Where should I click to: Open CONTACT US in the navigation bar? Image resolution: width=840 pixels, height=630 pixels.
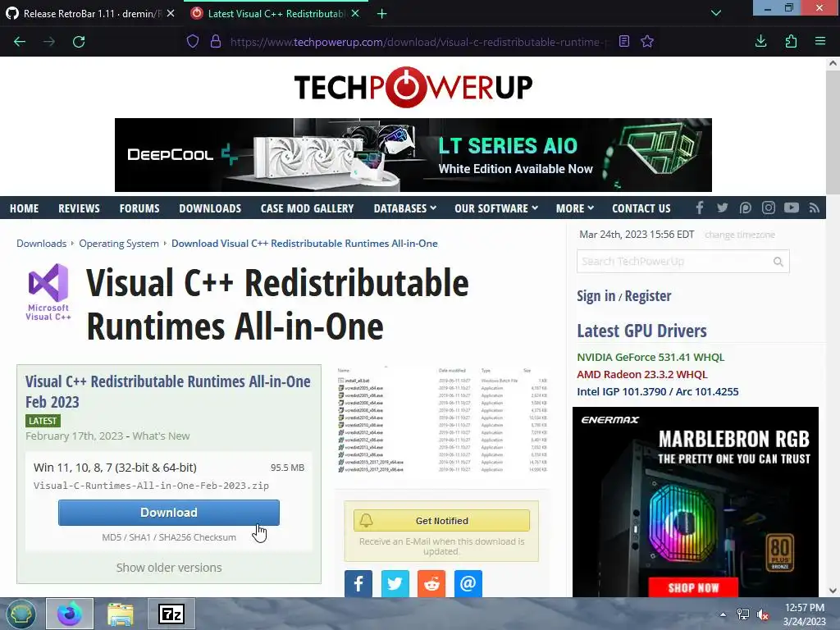(x=641, y=208)
